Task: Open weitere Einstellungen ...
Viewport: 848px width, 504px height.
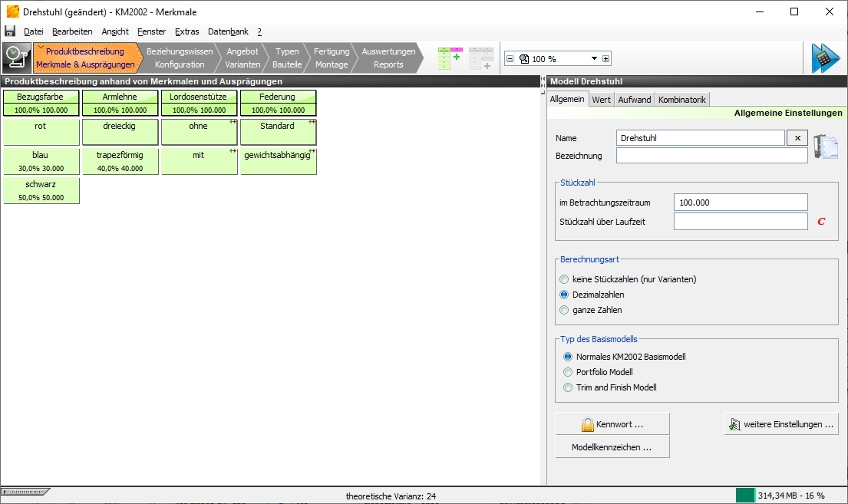Action: (781, 424)
